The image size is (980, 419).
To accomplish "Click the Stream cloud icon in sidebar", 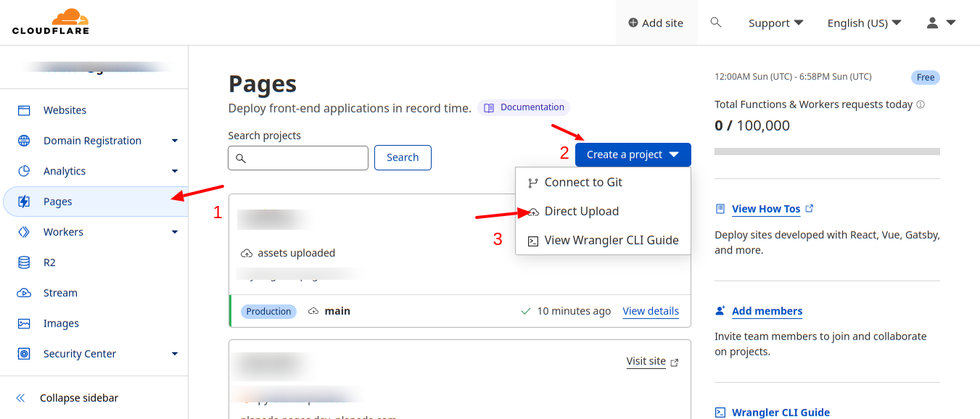I will click(24, 293).
